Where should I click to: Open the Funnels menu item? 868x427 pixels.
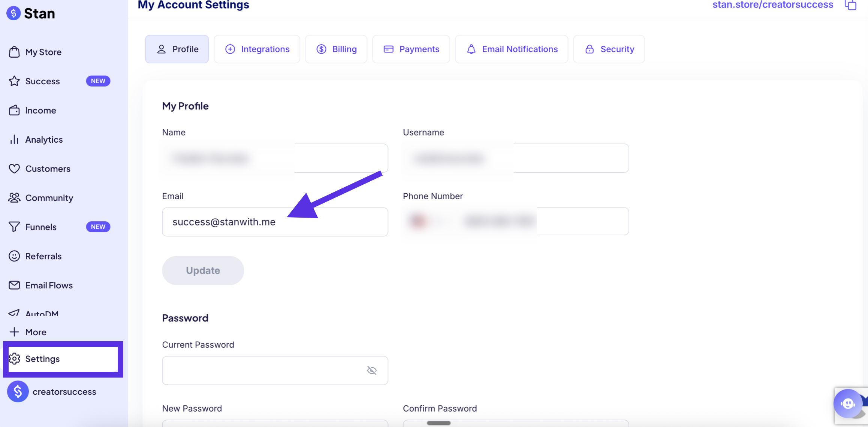tap(41, 227)
